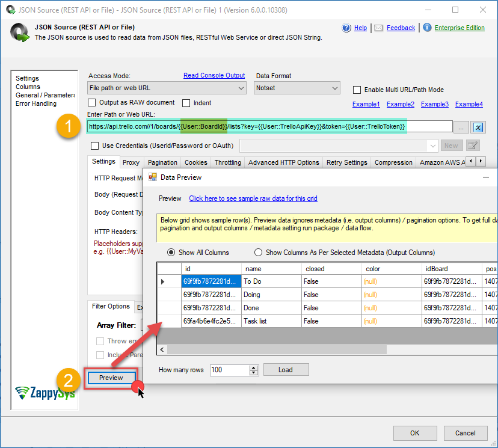This screenshot has height=448, width=498.
Task: Click the edit connection pencil icon
Action: pyautogui.click(x=473, y=146)
